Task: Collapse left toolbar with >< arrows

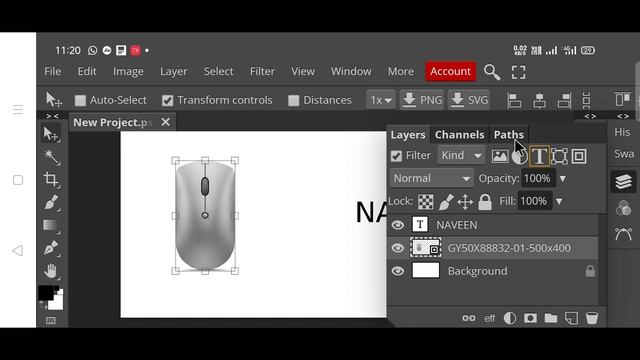Action: coord(52,116)
